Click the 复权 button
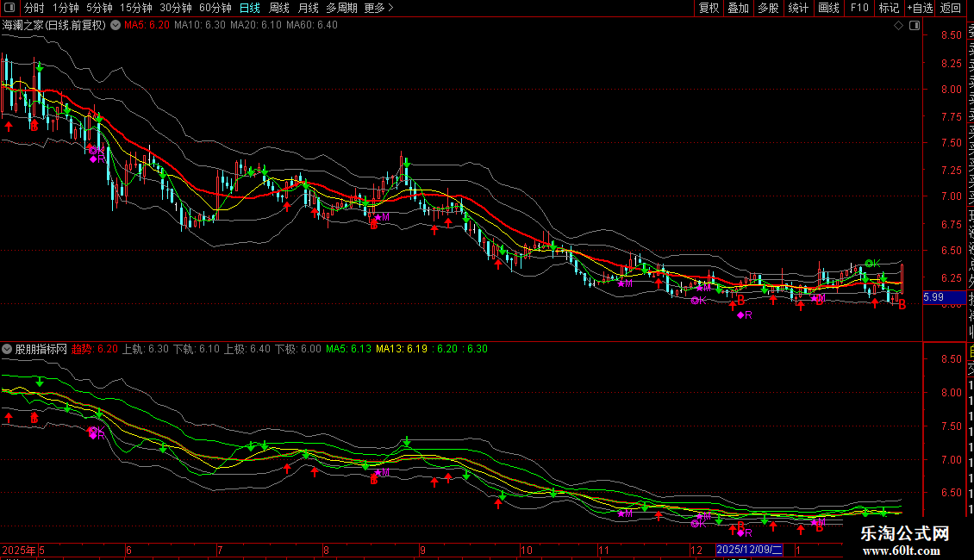Viewport: 974px width, 560px height. 709,8
